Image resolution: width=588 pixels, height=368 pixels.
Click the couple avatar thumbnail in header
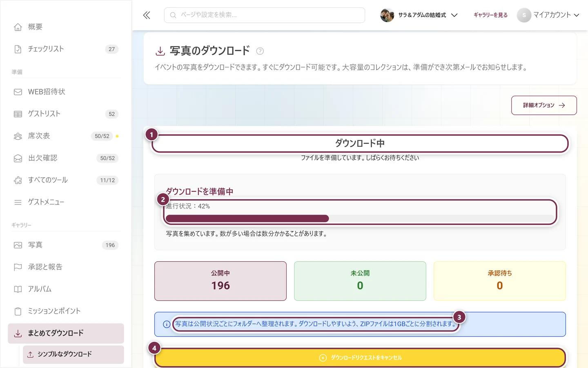coord(387,15)
